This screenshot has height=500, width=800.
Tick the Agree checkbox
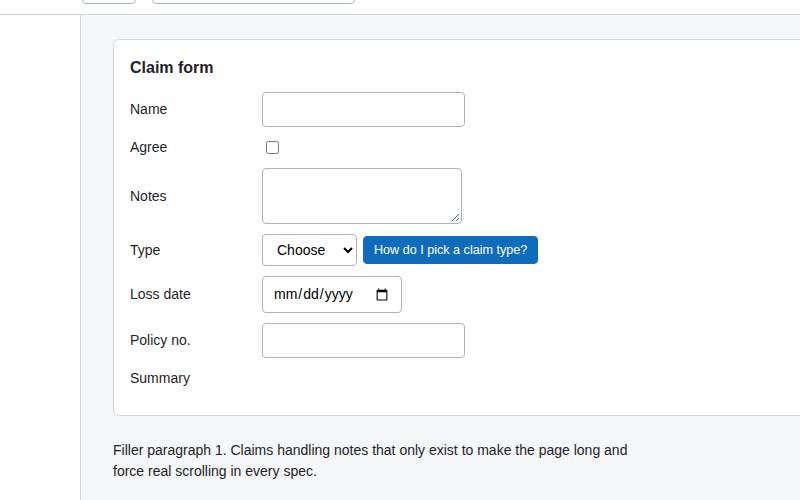tap(272, 147)
